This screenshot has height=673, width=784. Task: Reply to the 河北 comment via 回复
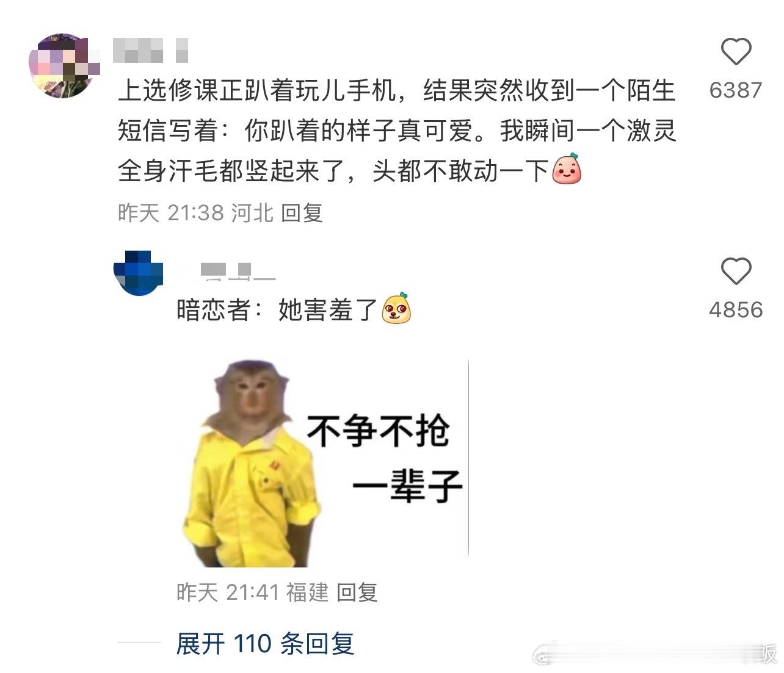tap(302, 213)
